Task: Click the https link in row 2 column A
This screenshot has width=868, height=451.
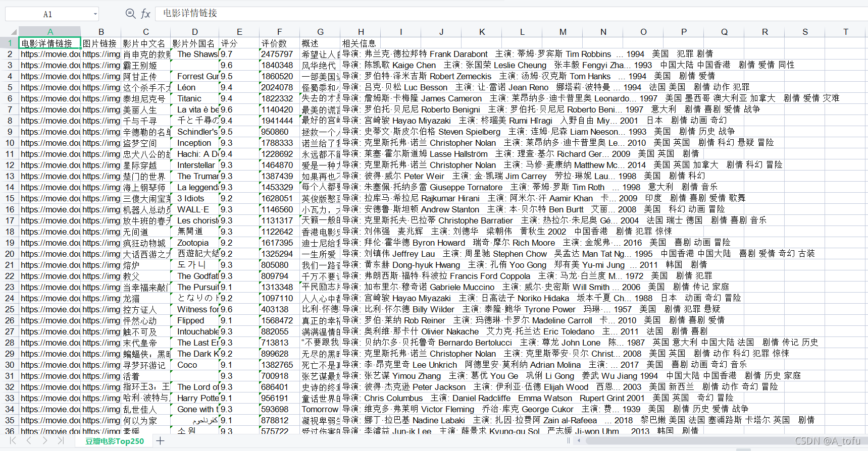Action: (50, 54)
